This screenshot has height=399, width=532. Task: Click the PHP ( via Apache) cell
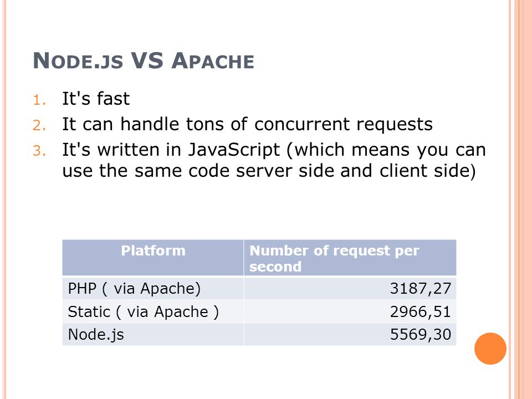[x=153, y=288]
